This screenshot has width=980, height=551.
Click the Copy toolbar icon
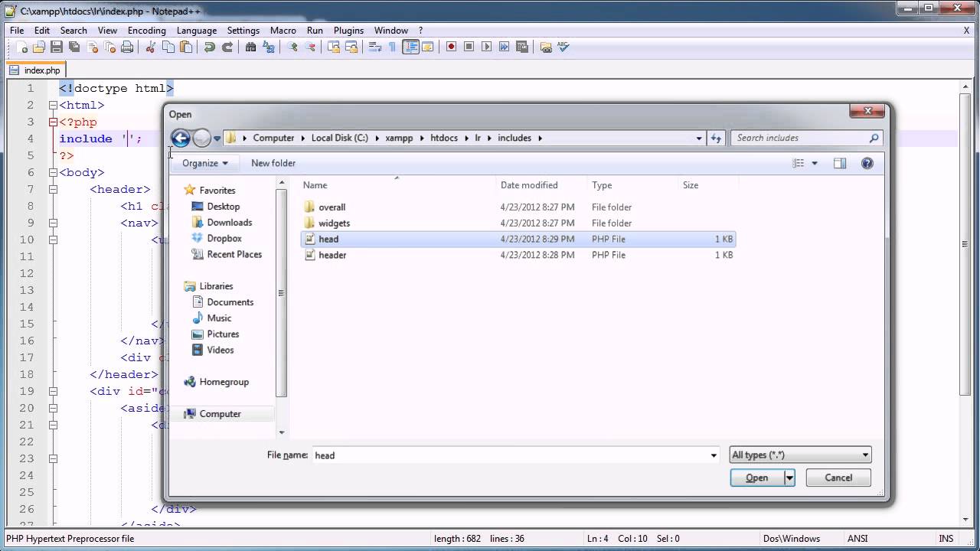(168, 47)
